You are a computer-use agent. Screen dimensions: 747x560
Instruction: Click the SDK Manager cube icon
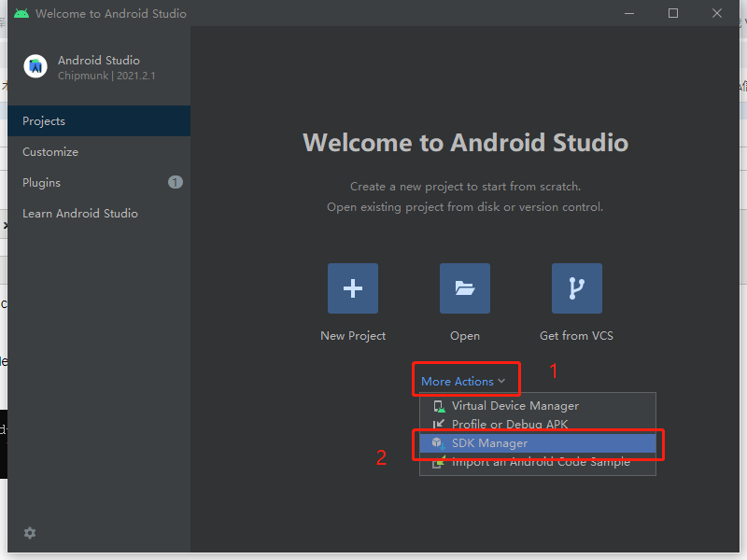439,443
